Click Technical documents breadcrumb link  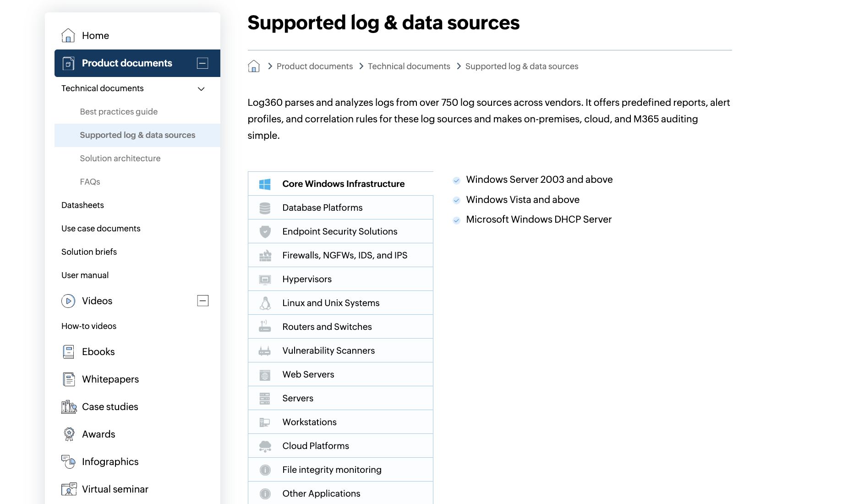point(409,66)
